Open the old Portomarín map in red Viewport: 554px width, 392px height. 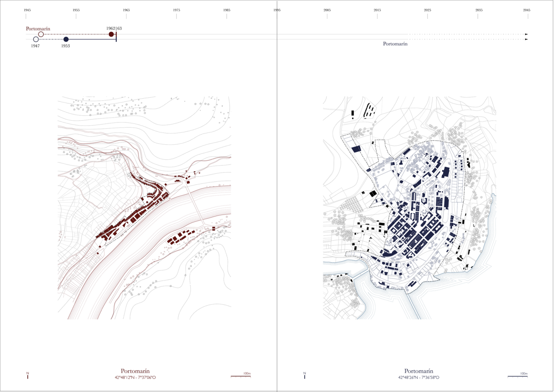(x=144, y=208)
